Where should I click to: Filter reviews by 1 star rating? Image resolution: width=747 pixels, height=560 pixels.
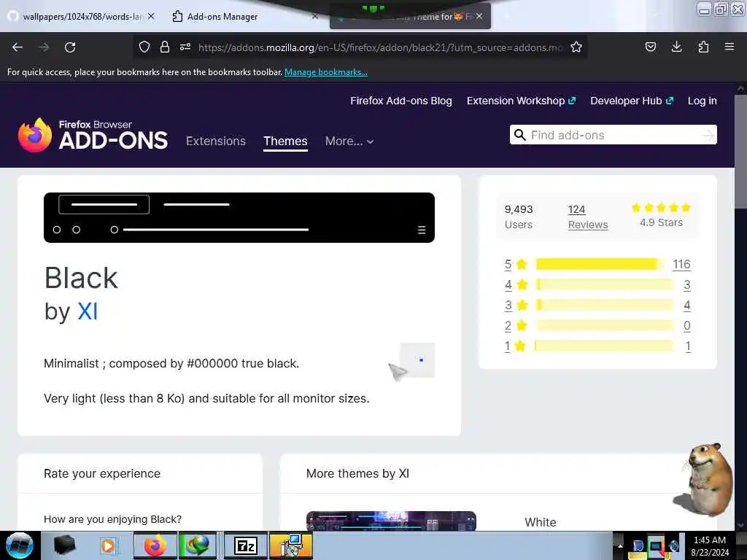click(515, 346)
